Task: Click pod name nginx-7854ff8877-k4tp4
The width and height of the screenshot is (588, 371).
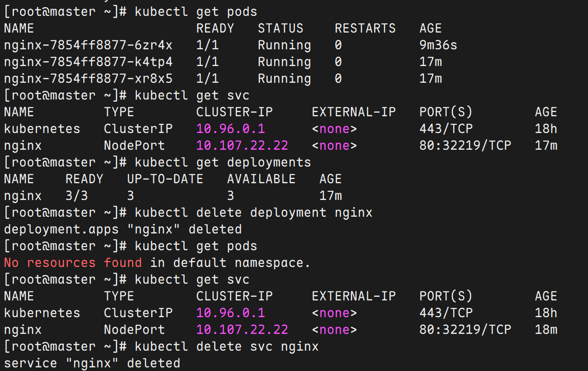Action: point(88,62)
